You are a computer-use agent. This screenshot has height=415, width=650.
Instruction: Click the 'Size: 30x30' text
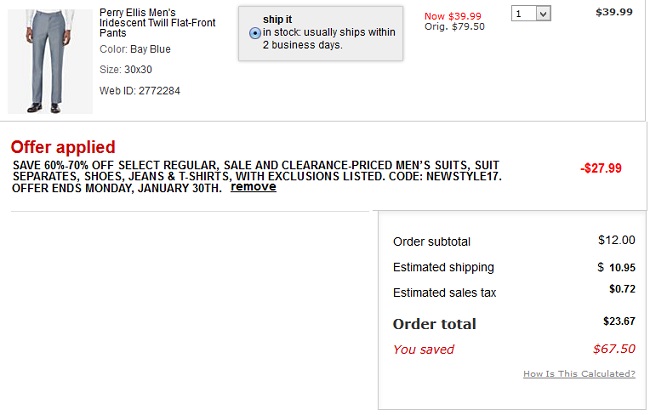point(126,69)
